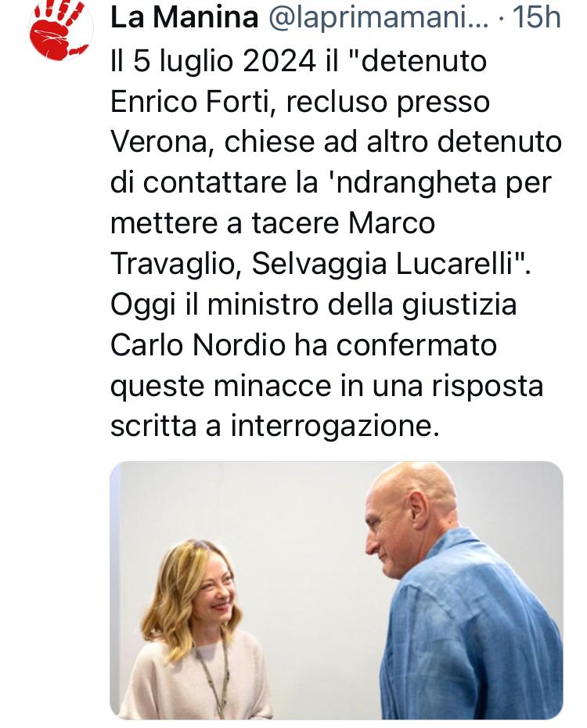Open La Manina display name profile

point(184,17)
